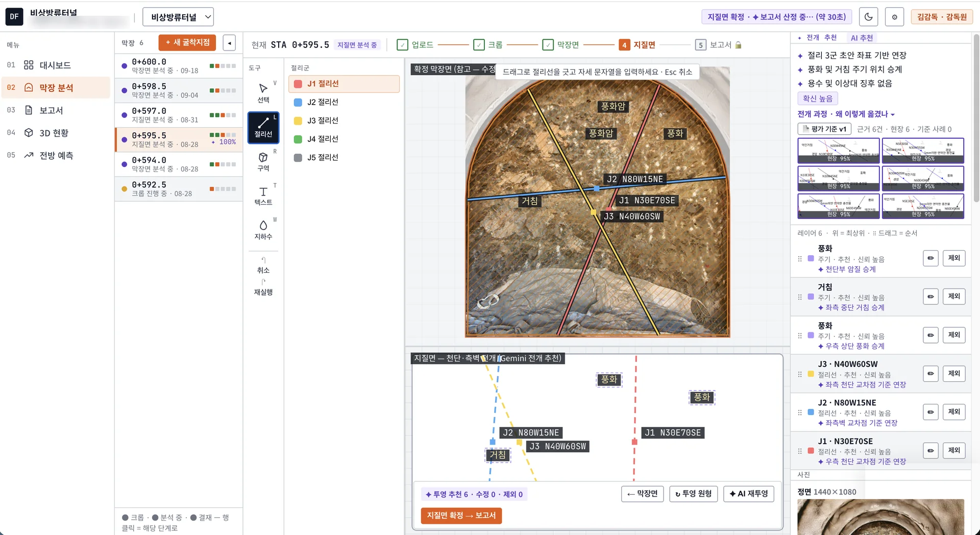Click the 평가 기준 v1 chip
This screenshot has width=980, height=535.
[x=824, y=129]
